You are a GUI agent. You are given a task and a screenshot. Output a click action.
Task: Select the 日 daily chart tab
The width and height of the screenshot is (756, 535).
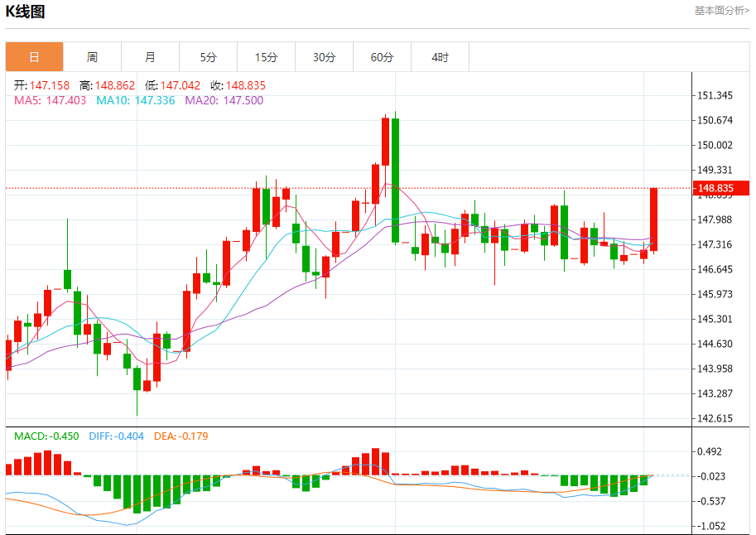coord(34,57)
